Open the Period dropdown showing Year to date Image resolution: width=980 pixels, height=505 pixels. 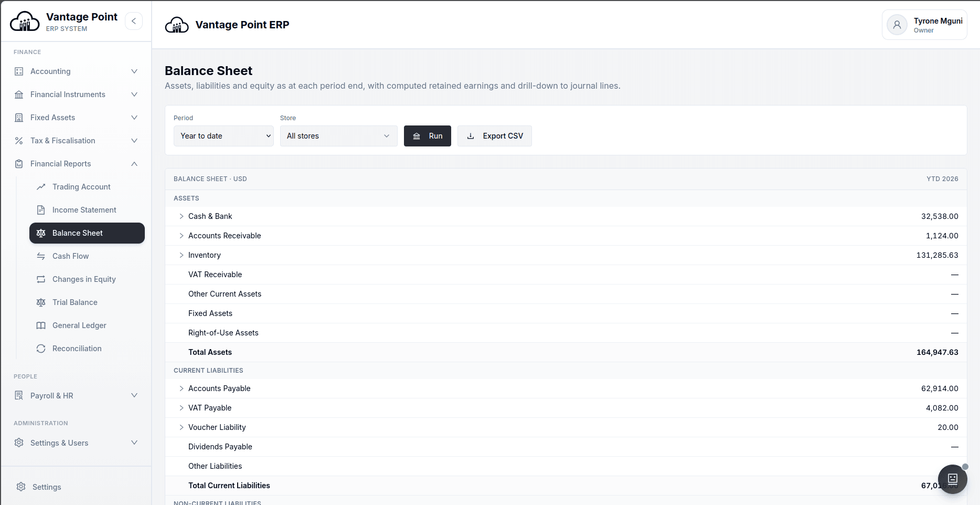[x=223, y=136]
